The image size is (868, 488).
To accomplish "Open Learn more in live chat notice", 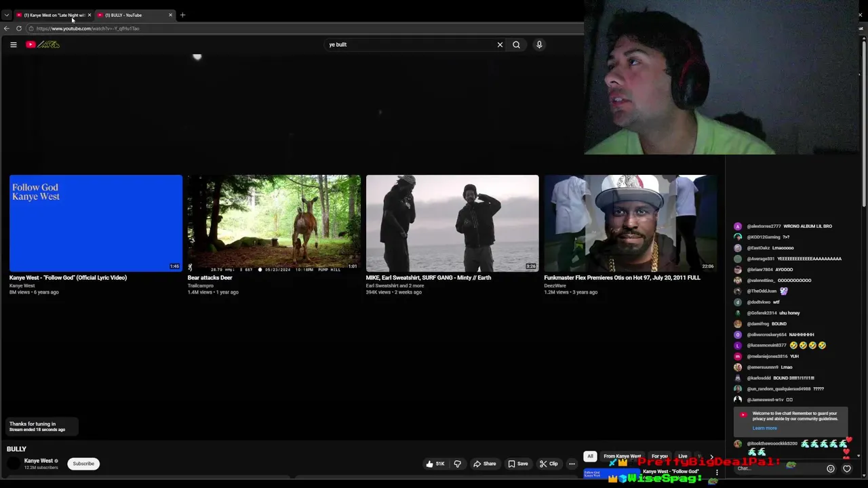I will click(x=764, y=428).
